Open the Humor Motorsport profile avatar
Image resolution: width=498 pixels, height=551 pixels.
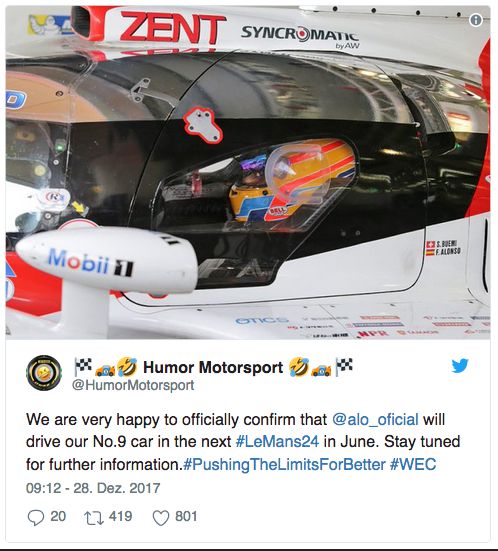pos(44,373)
